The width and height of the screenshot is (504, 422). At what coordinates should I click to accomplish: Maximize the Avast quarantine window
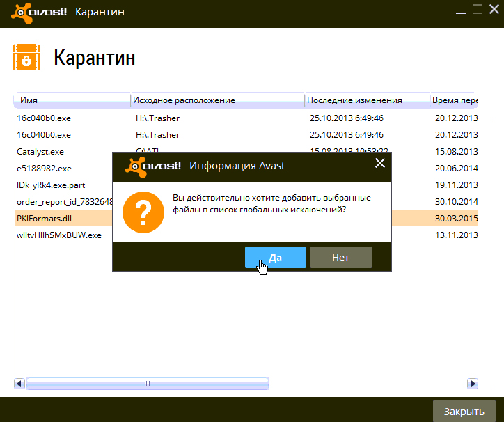click(x=477, y=9)
